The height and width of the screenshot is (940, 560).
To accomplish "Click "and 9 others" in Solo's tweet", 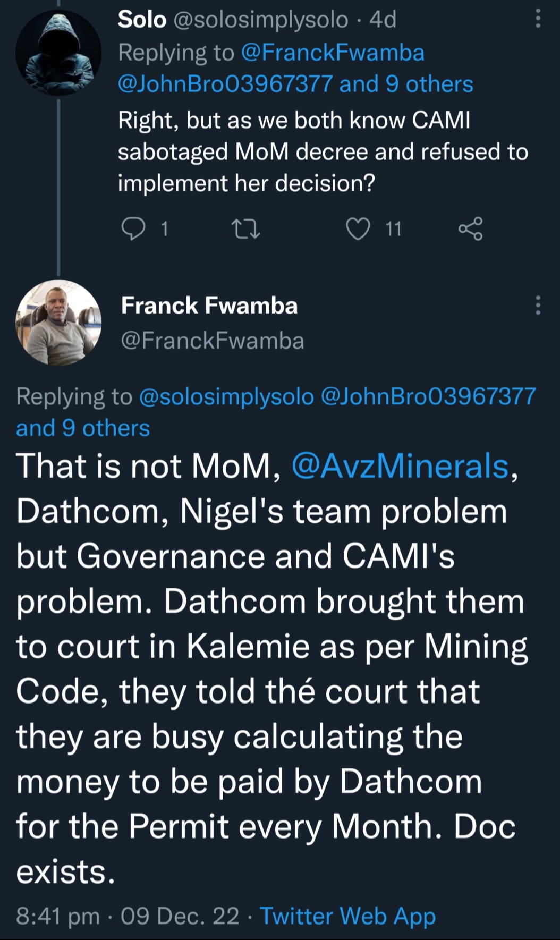I will click(406, 84).
